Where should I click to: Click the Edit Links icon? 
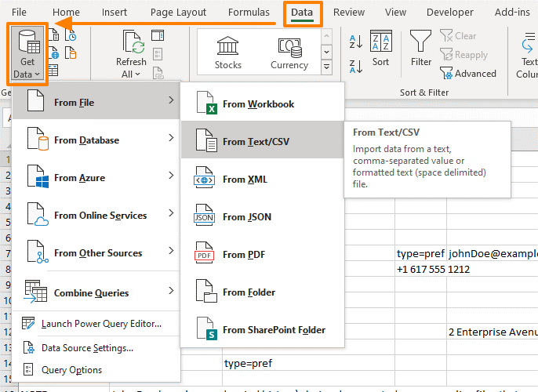pyautogui.click(x=158, y=72)
